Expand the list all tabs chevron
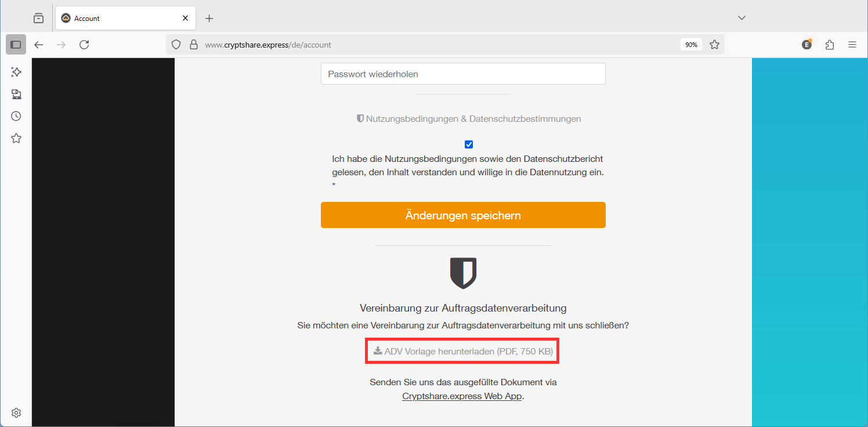Image resolution: width=868 pixels, height=427 pixels. point(742,18)
